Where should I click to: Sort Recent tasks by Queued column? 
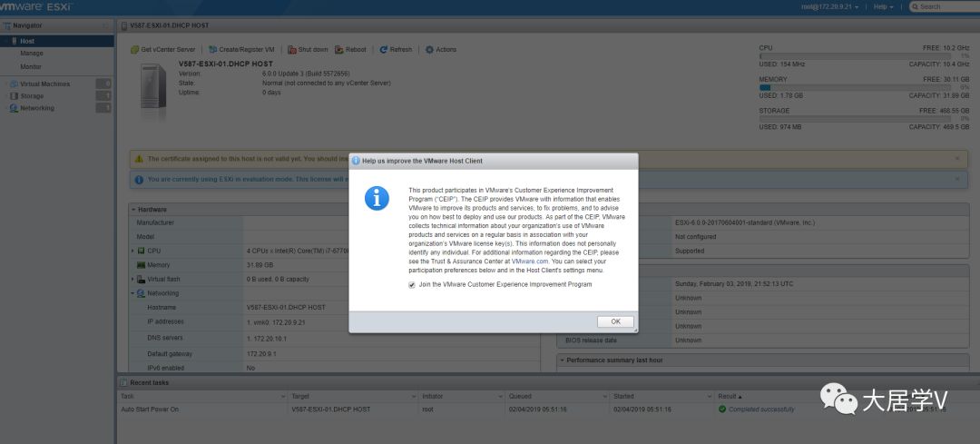tap(557, 397)
